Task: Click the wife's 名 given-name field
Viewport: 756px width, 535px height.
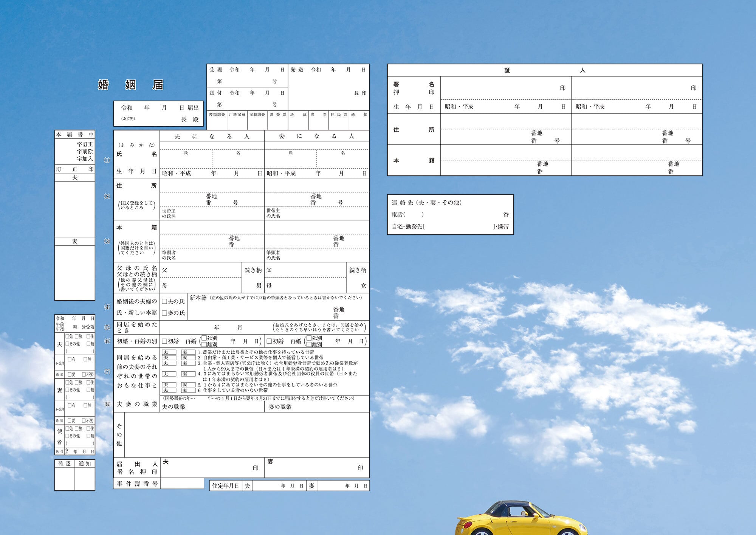Action: (343, 159)
